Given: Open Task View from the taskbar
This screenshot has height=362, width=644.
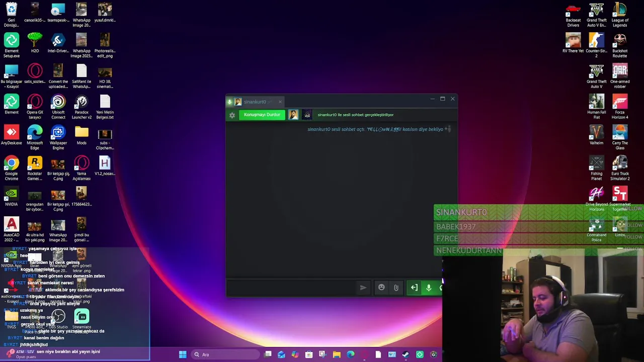Looking at the screenshot, I should click(x=268, y=354).
